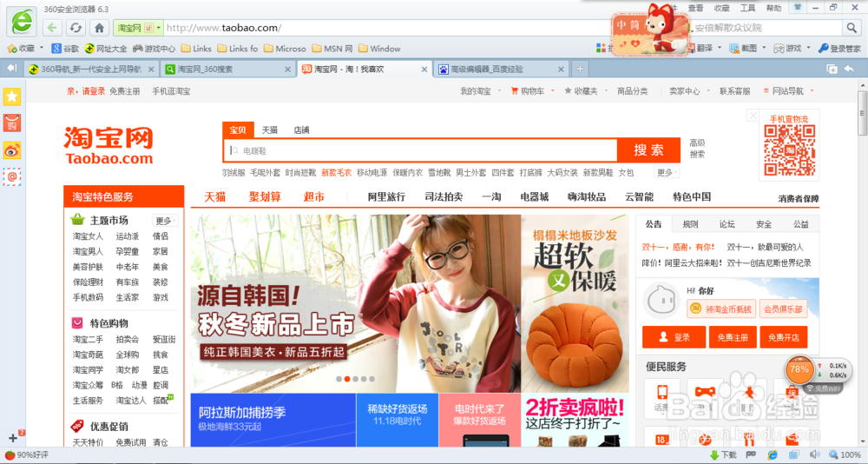Switch to the 高级编辑器_百度经验 tab
The width and height of the screenshot is (868, 464).
pos(502,70)
